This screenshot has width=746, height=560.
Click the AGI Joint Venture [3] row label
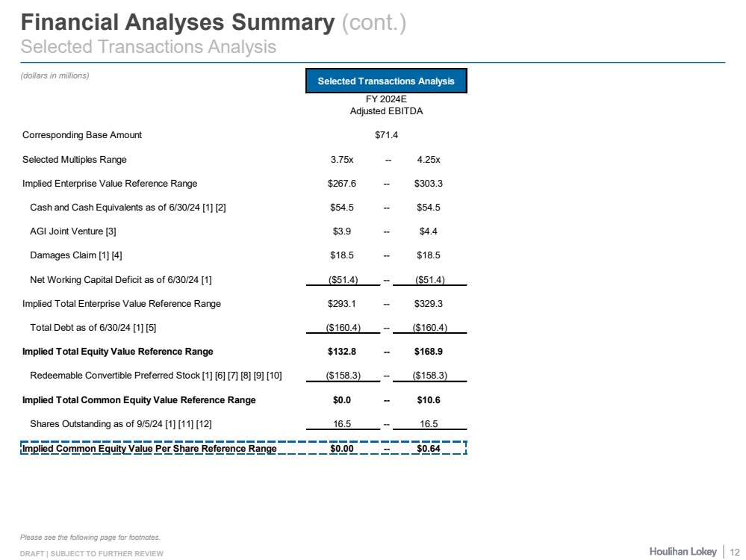click(x=73, y=231)
